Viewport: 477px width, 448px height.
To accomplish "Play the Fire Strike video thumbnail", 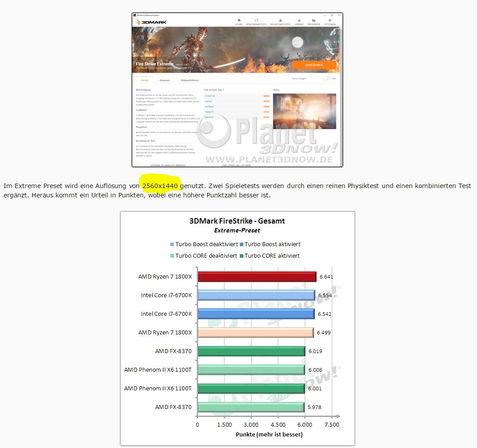I will point(305,111).
